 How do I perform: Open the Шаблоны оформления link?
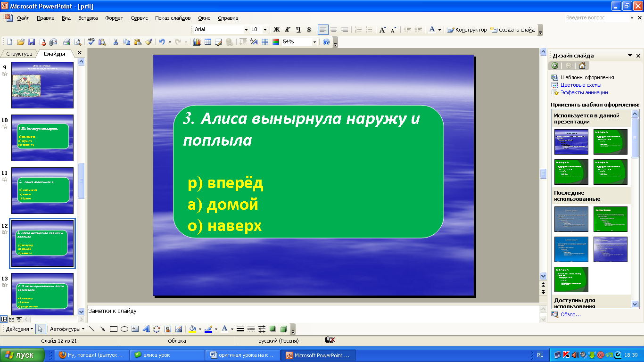[x=587, y=77]
